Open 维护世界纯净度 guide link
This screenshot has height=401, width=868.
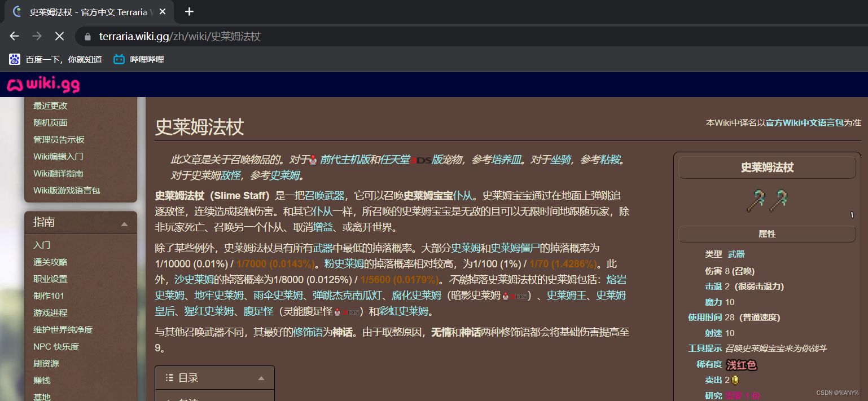click(63, 329)
